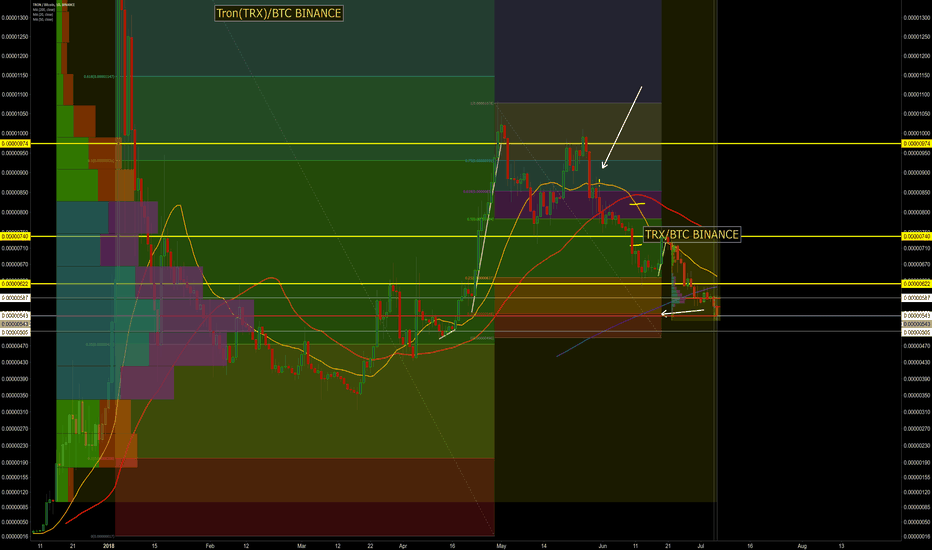
Task: Select yellow 0.00000974 price tag on right scale
Action: [x=917, y=144]
